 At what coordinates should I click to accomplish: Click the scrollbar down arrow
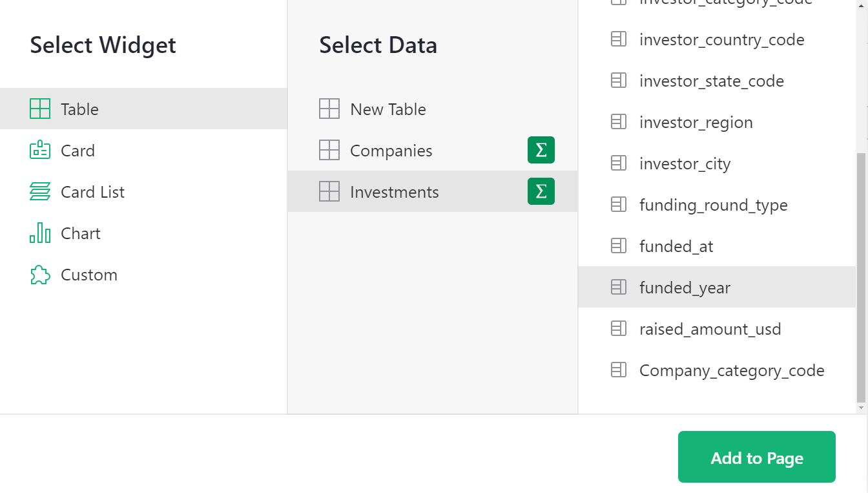coord(862,408)
